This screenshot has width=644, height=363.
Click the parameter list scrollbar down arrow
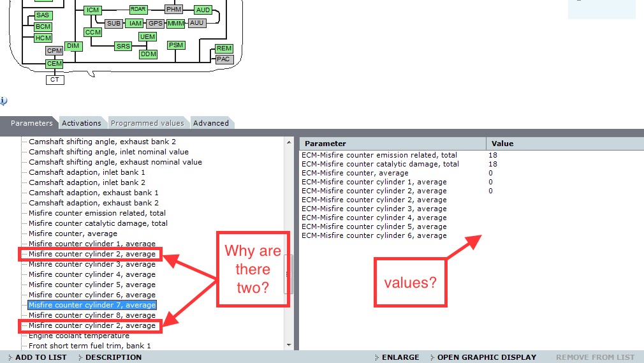click(289, 345)
